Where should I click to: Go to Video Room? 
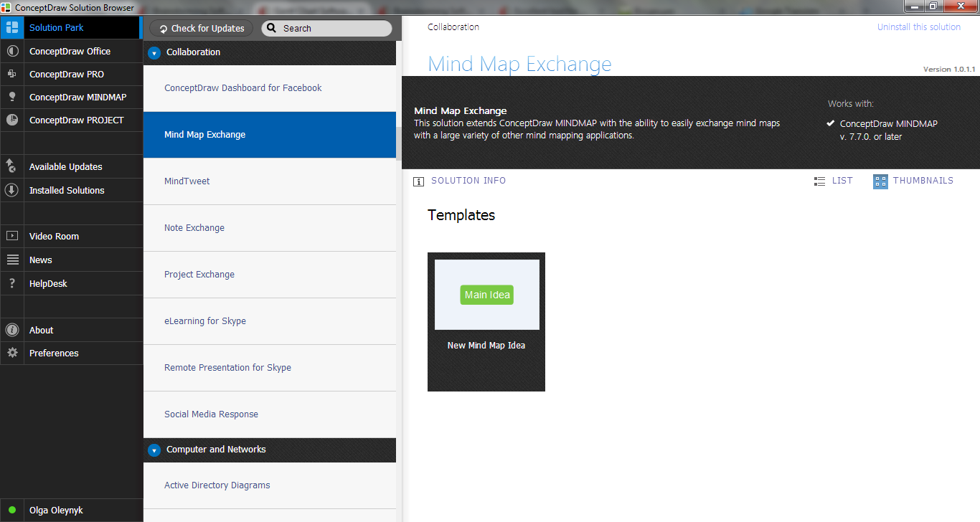(x=71, y=237)
